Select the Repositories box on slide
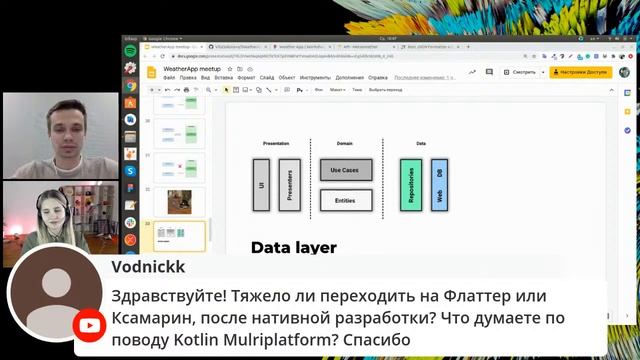640x360 pixels. (411, 185)
